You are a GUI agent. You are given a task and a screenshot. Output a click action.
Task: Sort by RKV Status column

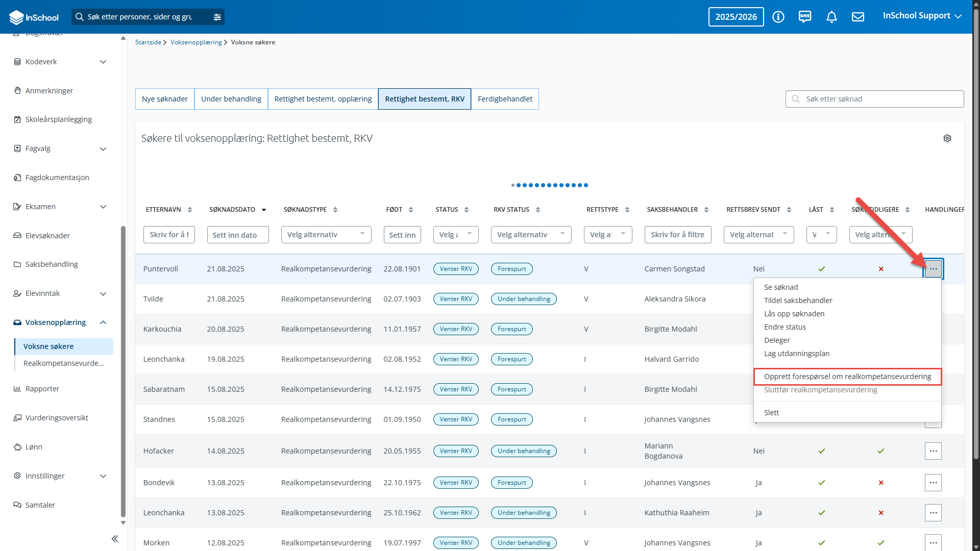[538, 210]
